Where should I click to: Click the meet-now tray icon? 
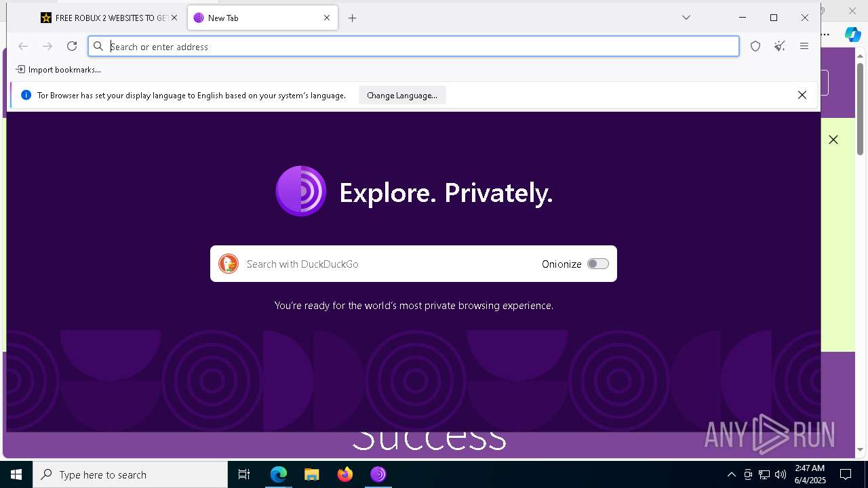click(x=748, y=474)
